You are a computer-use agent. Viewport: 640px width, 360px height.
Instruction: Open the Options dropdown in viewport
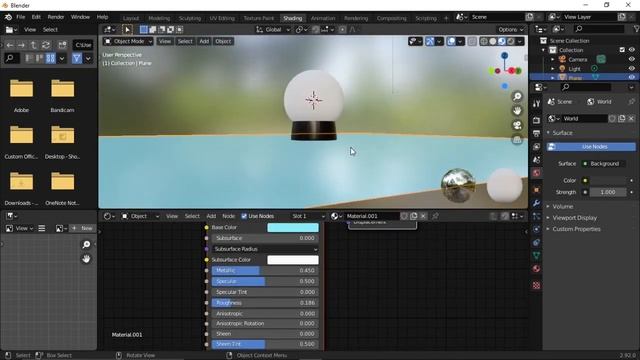click(x=510, y=29)
